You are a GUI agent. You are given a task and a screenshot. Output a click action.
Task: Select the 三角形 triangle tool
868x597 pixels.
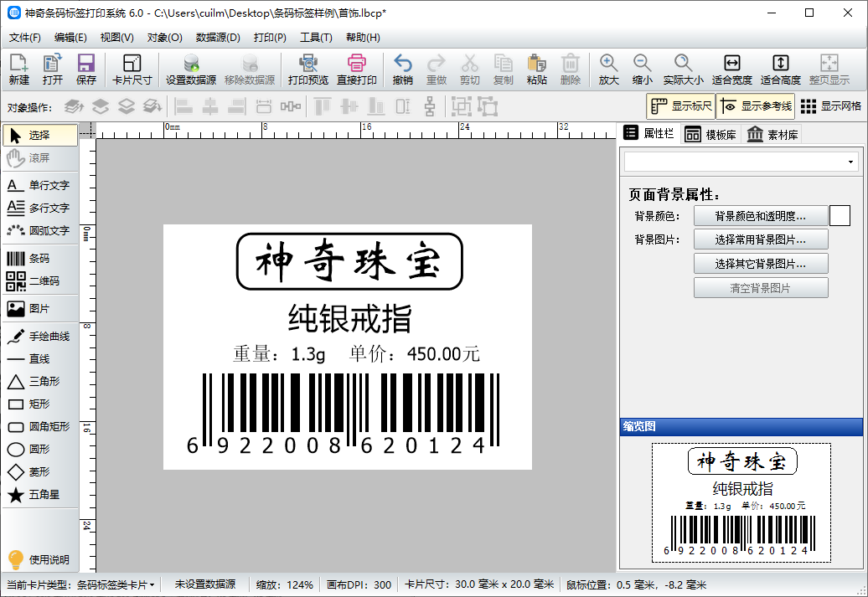click(39, 382)
